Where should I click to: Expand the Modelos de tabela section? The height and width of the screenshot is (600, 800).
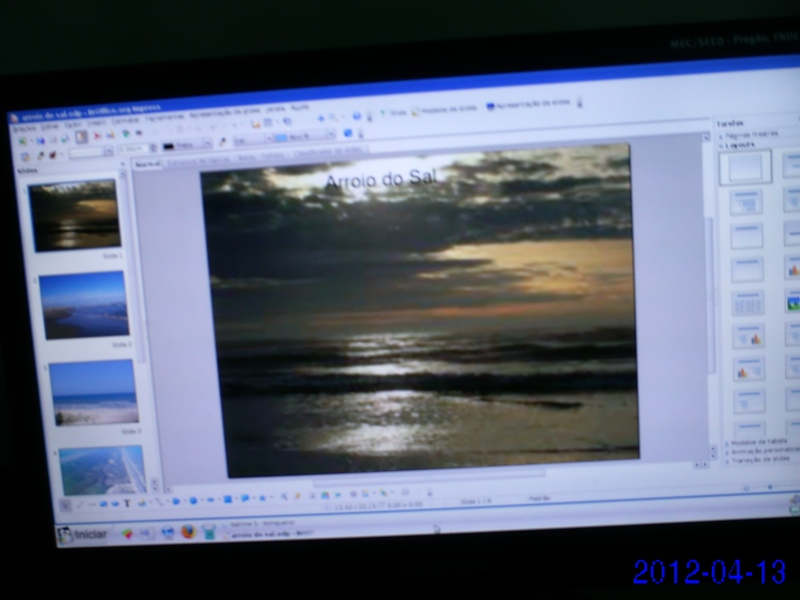[756, 442]
